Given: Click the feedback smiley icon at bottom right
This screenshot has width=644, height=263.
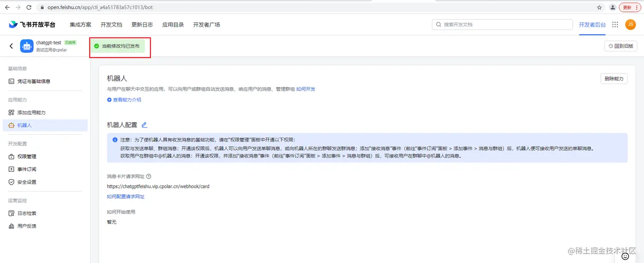Looking at the screenshot, I should [x=625, y=256].
